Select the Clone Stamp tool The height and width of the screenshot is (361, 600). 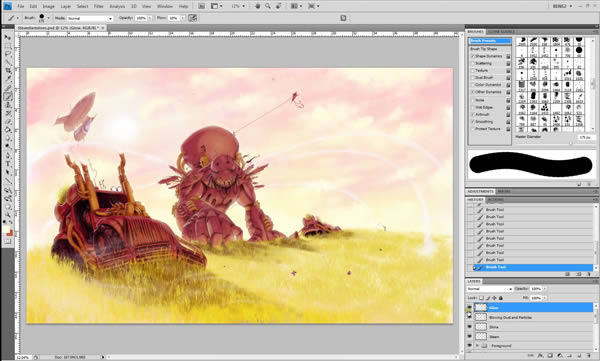point(7,105)
